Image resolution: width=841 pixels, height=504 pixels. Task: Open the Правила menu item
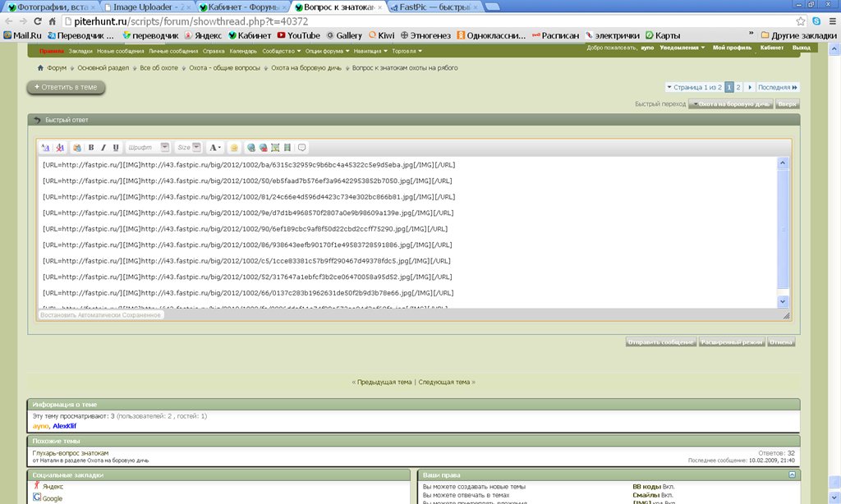pyautogui.click(x=52, y=51)
